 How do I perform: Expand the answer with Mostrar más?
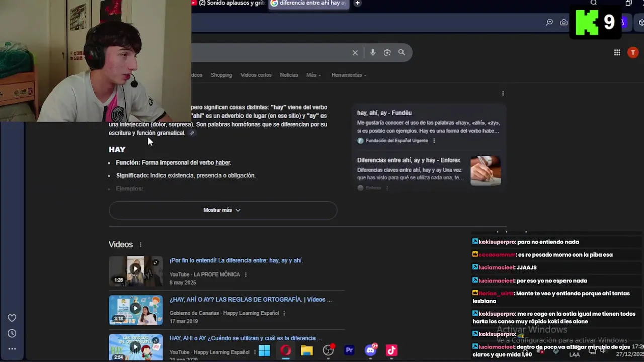tap(222, 210)
